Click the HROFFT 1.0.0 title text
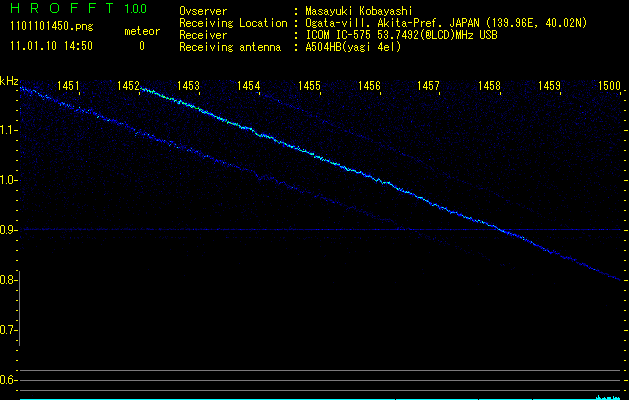629x400 pixels. pyautogui.click(x=79, y=8)
